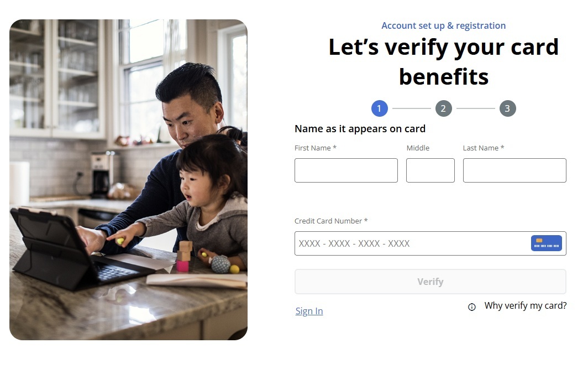Image resolution: width=588 pixels, height=374 pixels.
Task: Click the info icon beside Why verify my card
Action: (x=471, y=307)
